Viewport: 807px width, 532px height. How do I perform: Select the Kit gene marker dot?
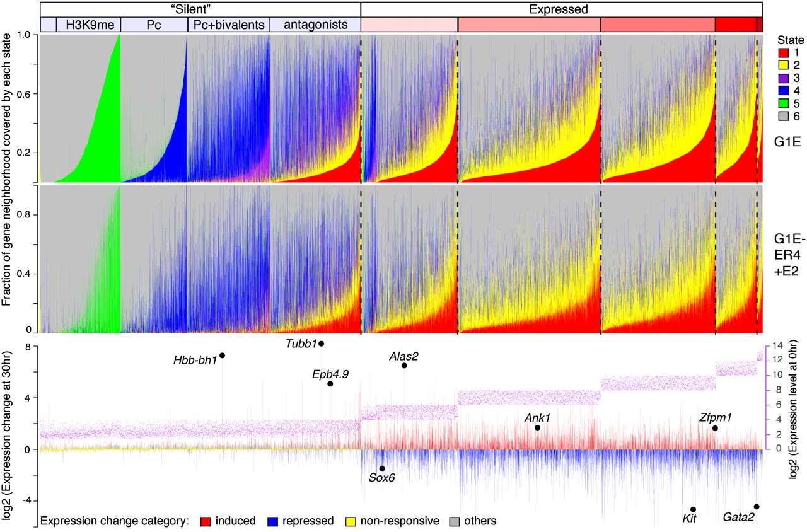(693, 509)
